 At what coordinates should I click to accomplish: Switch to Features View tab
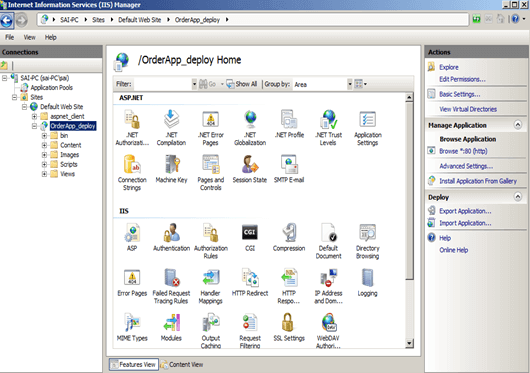(134, 364)
